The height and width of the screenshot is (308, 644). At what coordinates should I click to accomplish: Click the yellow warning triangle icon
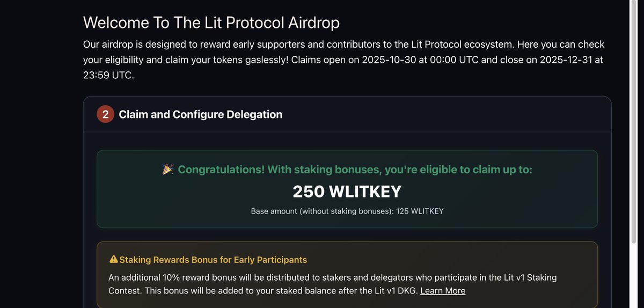(113, 260)
